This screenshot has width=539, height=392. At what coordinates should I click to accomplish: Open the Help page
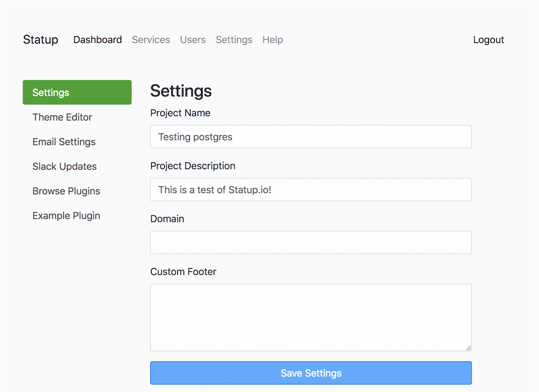pyautogui.click(x=273, y=40)
